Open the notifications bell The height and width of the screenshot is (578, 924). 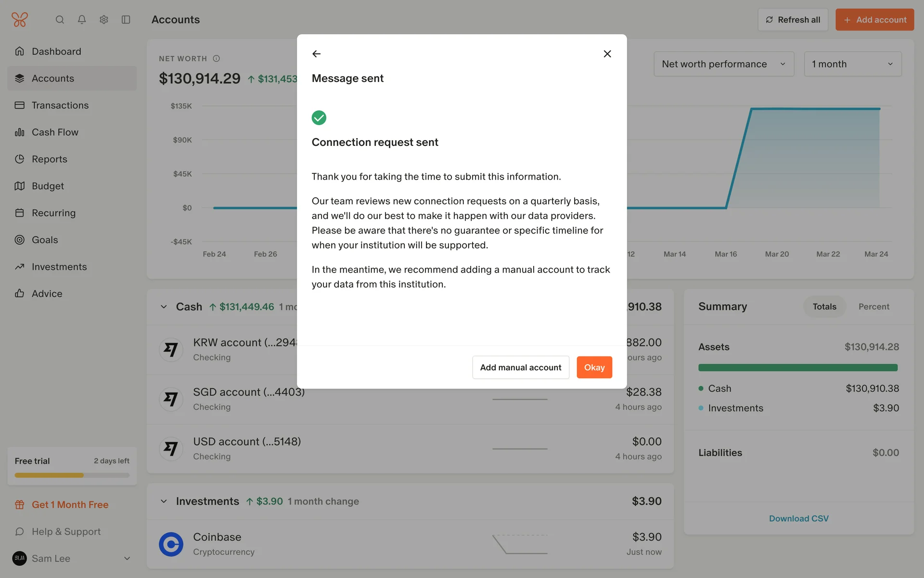(x=82, y=20)
